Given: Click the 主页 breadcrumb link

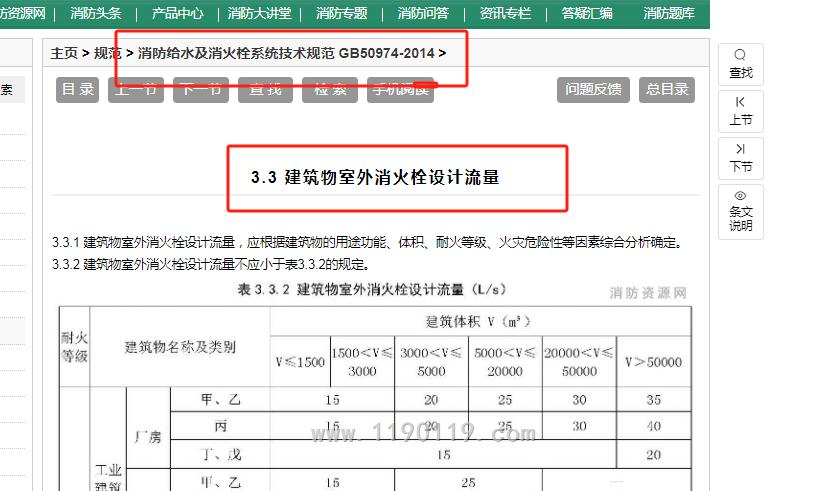Looking at the screenshot, I should click(x=64, y=53).
